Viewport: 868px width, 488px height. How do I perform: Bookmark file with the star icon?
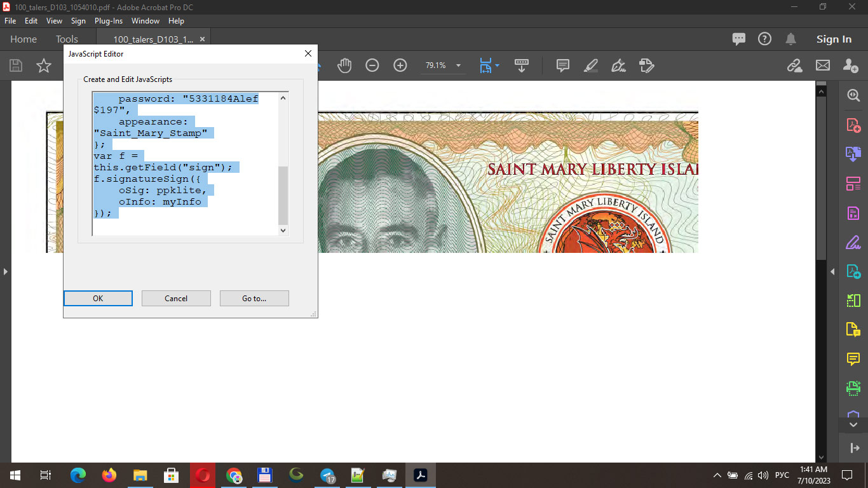click(44, 65)
